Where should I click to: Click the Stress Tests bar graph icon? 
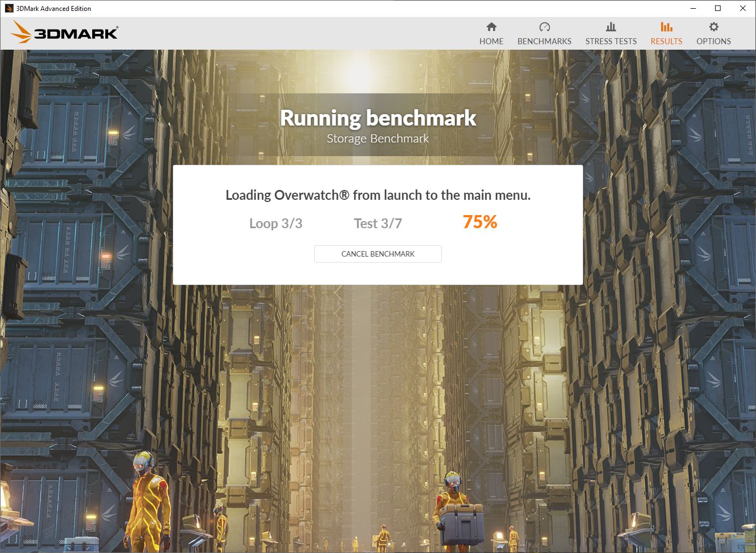(611, 26)
